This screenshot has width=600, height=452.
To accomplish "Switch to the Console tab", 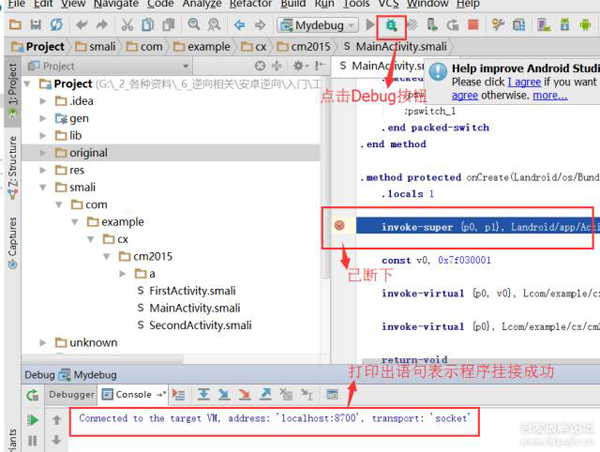I will pyautogui.click(x=133, y=395).
